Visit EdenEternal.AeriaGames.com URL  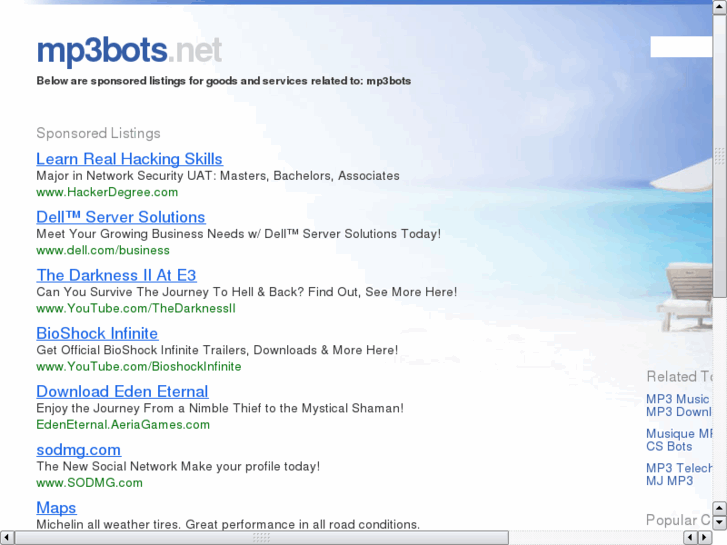pos(123,425)
